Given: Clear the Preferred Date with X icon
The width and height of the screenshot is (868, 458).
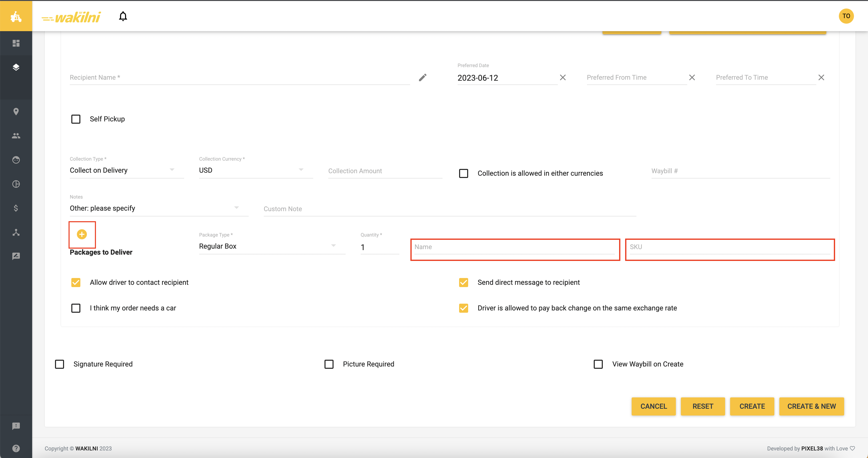Looking at the screenshot, I should [x=563, y=78].
